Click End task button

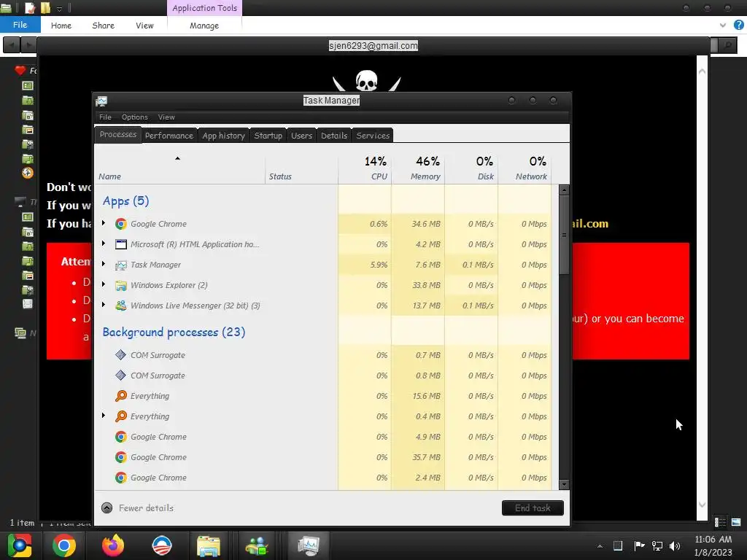[x=533, y=508]
